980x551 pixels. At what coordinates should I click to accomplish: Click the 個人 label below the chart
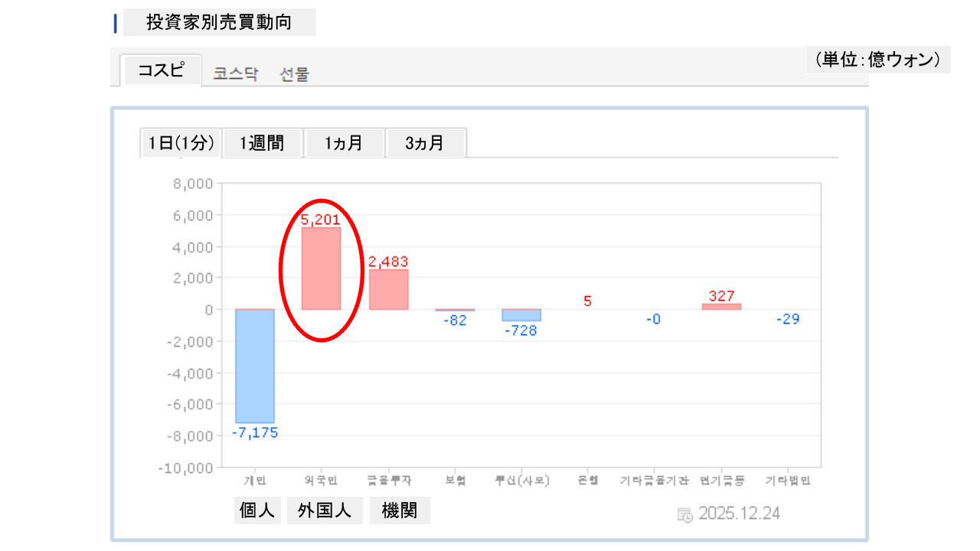(257, 510)
